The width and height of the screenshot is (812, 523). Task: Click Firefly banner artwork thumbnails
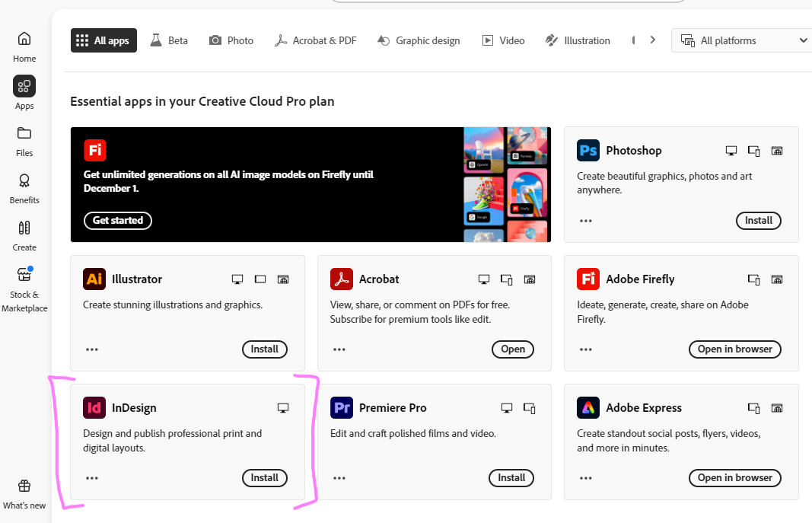click(506, 184)
